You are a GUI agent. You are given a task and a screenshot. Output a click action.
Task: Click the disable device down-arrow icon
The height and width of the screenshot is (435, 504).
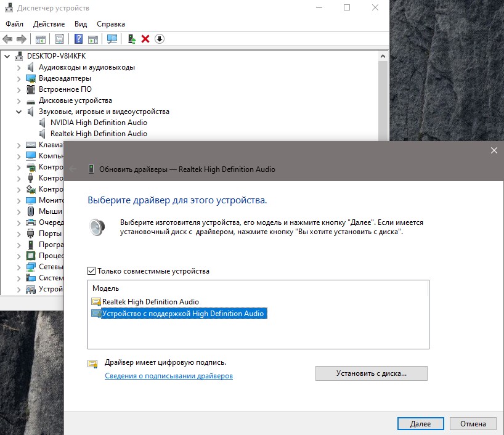160,39
